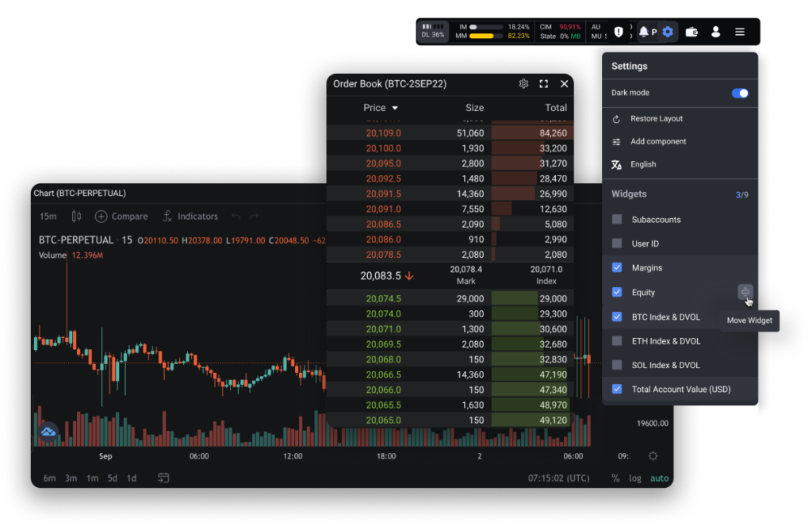Uncheck the Margins widget checkbox

click(x=617, y=267)
